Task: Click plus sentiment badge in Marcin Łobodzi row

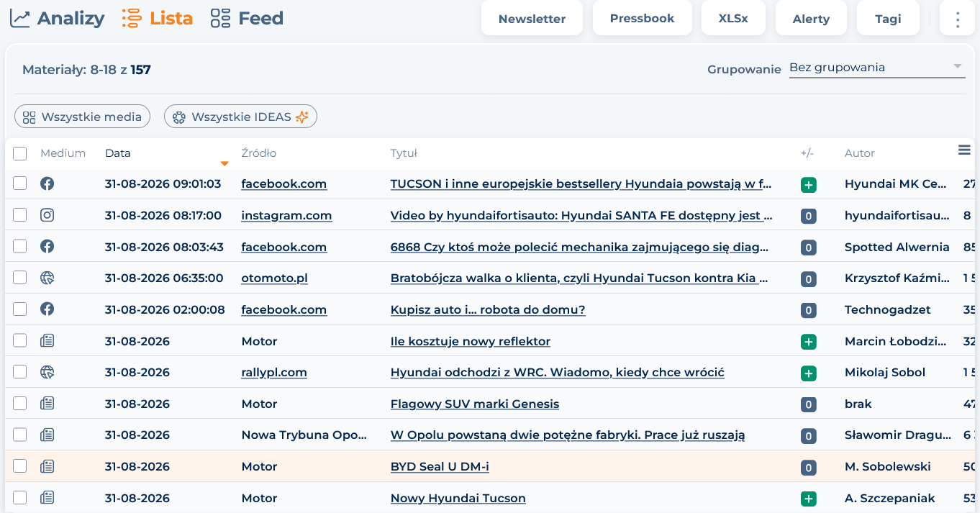Action: [x=809, y=342]
